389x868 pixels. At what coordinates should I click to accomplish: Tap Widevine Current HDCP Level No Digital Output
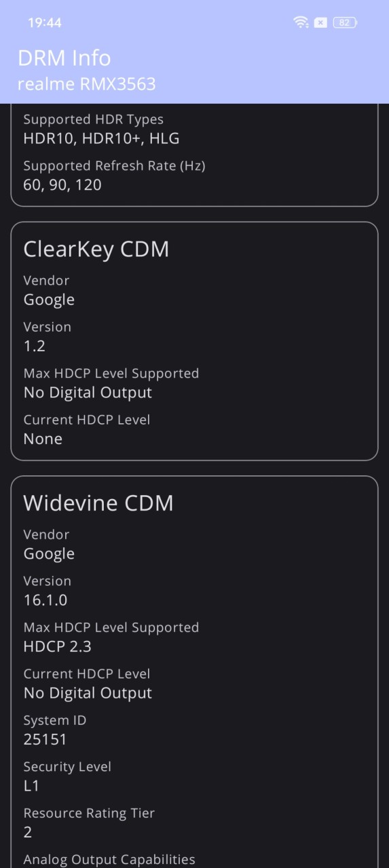pyautogui.click(x=88, y=693)
